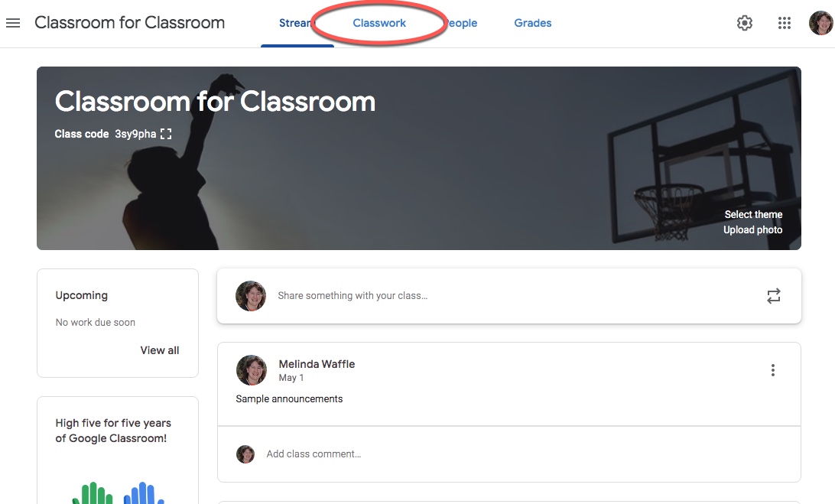Click High five for five years card text

click(x=113, y=431)
